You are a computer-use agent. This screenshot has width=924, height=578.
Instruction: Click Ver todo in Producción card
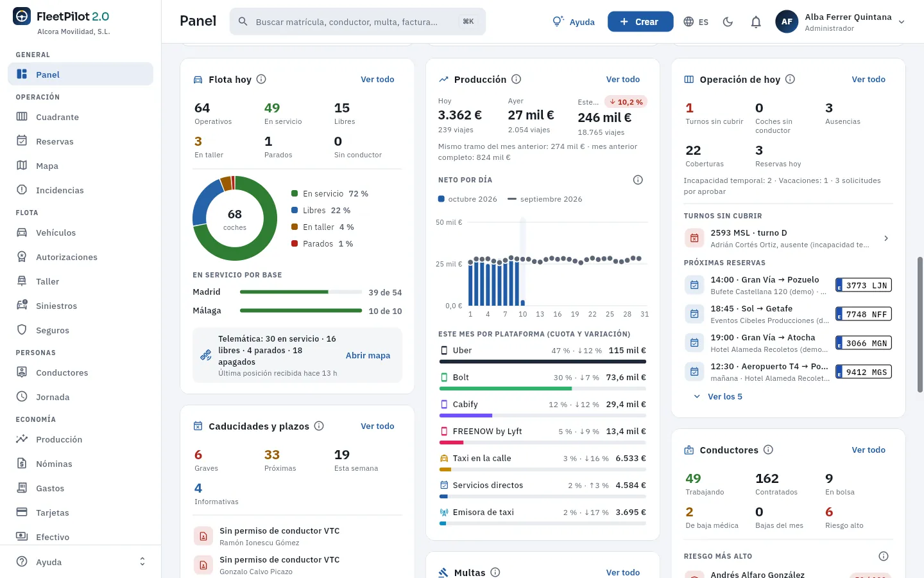pyautogui.click(x=623, y=79)
